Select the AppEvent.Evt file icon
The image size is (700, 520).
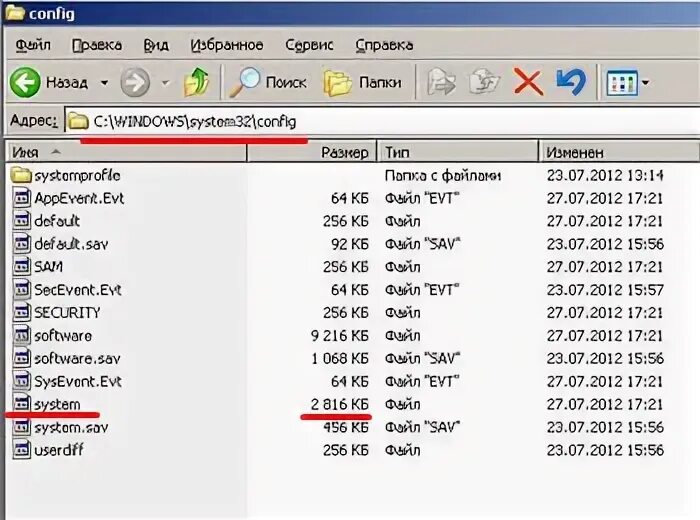[x=21, y=198]
